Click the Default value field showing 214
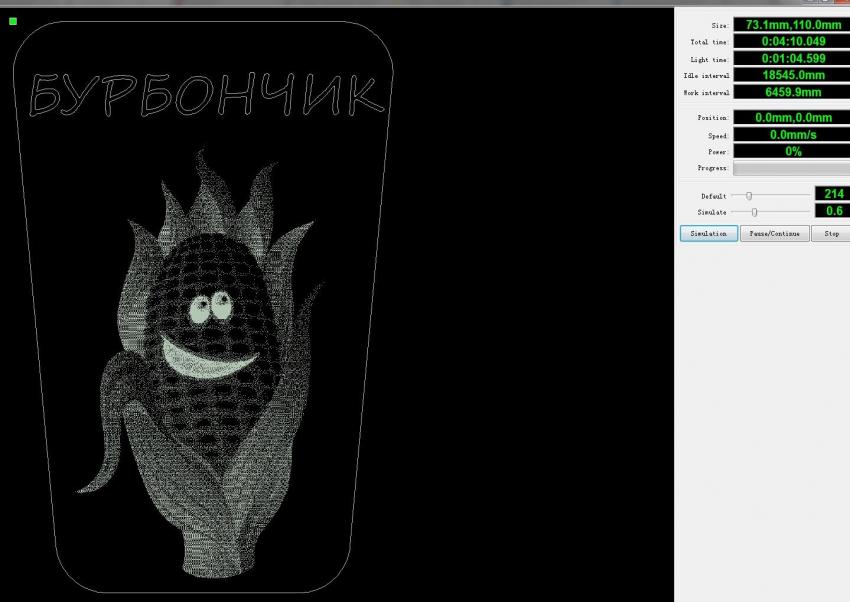Viewport: 850px width, 602px height. tap(832, 194)
